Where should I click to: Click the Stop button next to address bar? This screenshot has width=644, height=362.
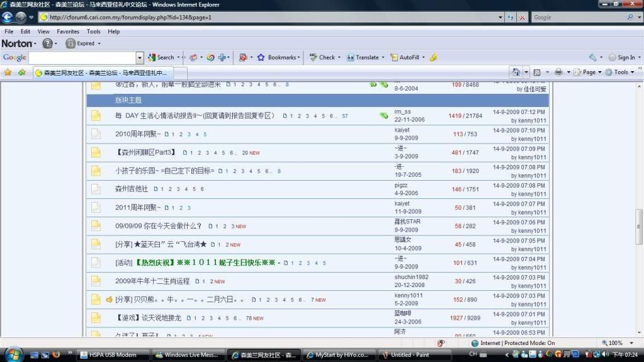(522, 17)
